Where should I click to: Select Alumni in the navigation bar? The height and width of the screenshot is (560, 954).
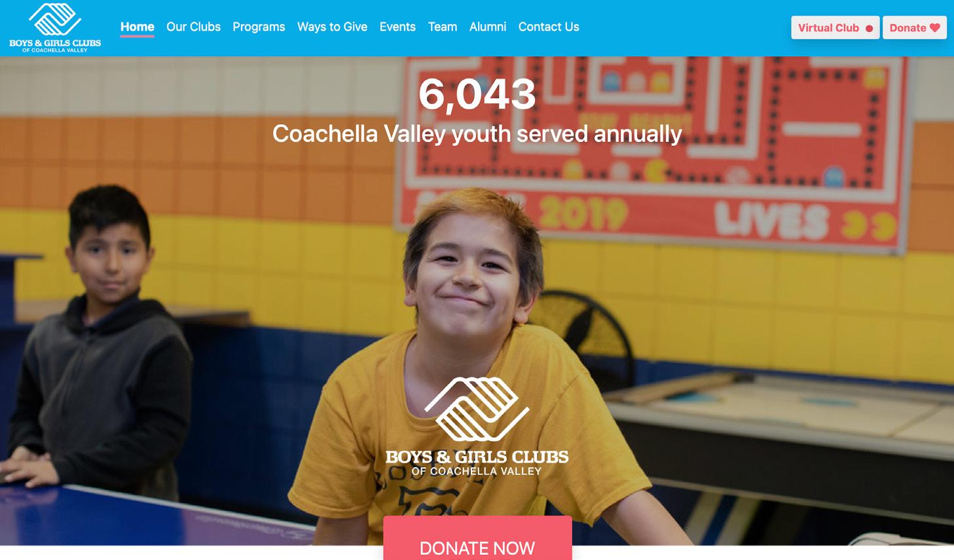click(x=488, y=27)
